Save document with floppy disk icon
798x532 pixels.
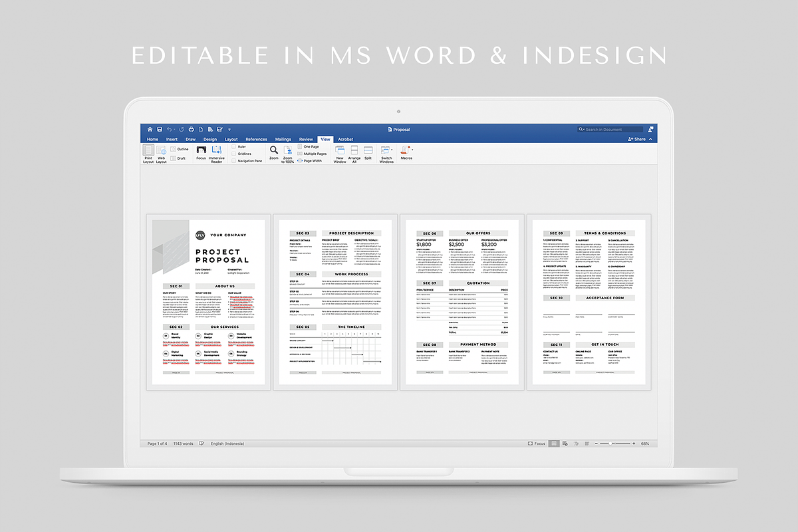pos(160,130)
